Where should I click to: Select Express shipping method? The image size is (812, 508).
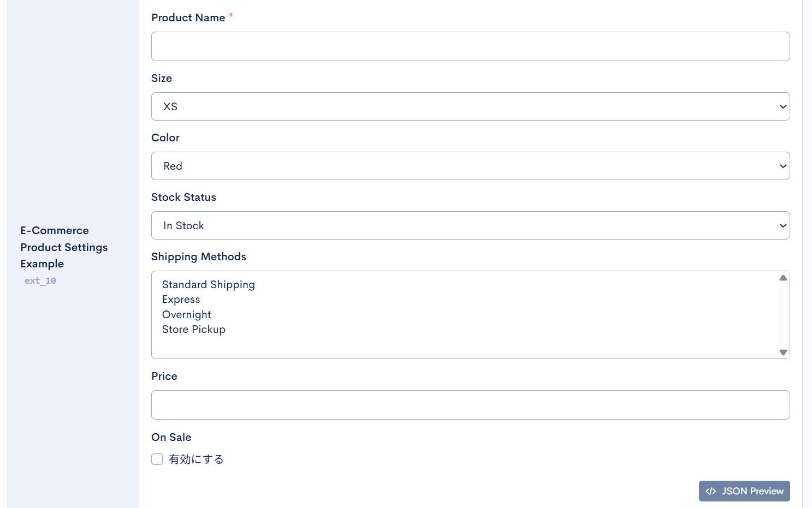tap(181, 300)
